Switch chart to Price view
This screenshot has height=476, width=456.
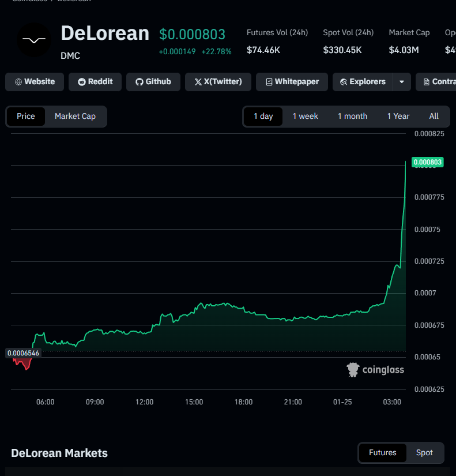(x=26, y=117)
